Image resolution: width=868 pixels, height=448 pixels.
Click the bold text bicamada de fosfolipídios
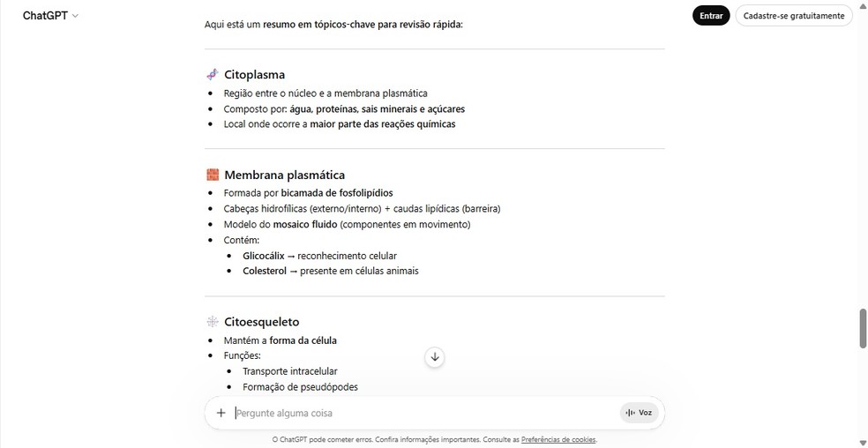336,192
